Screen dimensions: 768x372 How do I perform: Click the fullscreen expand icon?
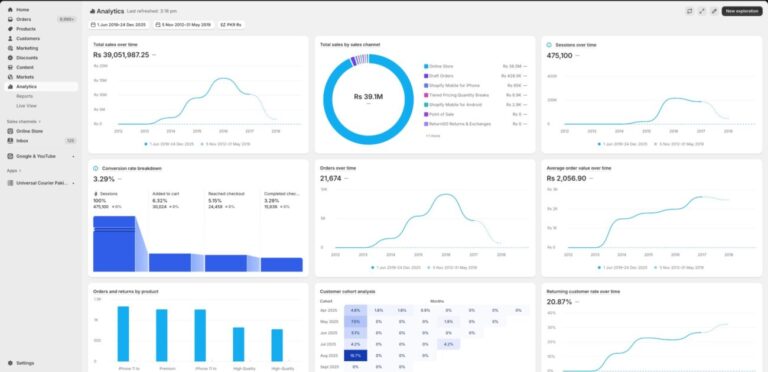[x=702, y=11]
